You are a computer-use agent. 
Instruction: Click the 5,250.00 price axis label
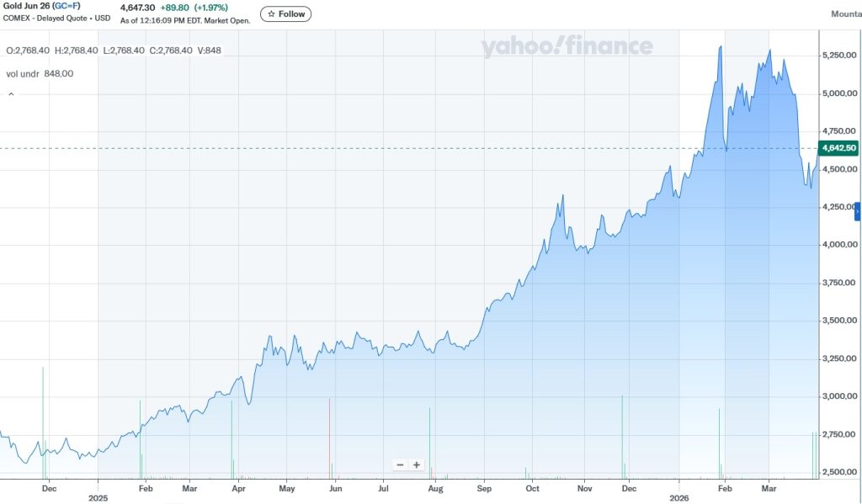tap(838, 56)
